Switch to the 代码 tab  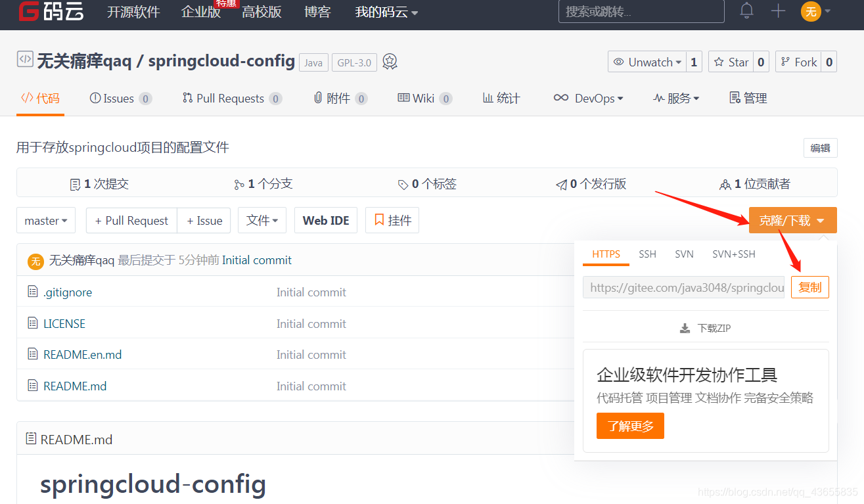(40, 98)
